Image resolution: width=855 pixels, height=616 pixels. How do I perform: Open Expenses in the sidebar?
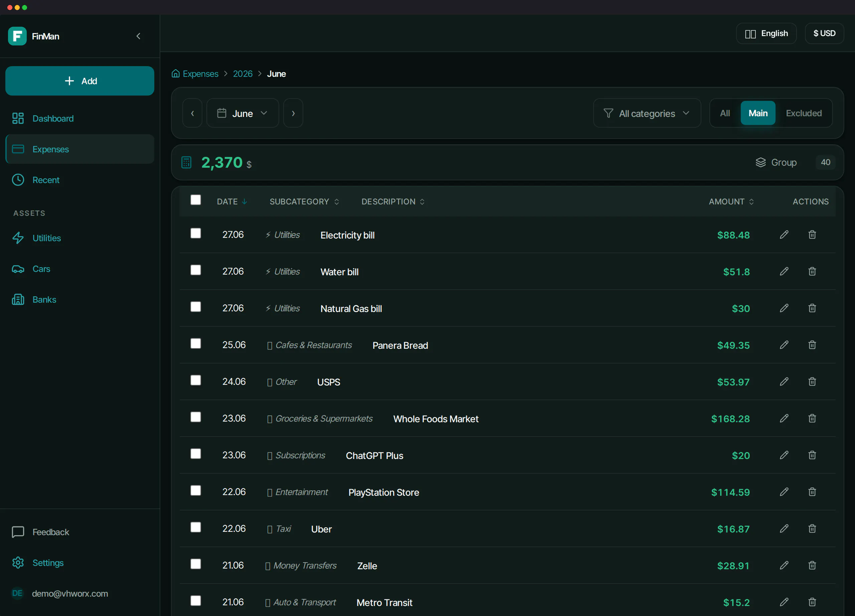coord(80,149)
